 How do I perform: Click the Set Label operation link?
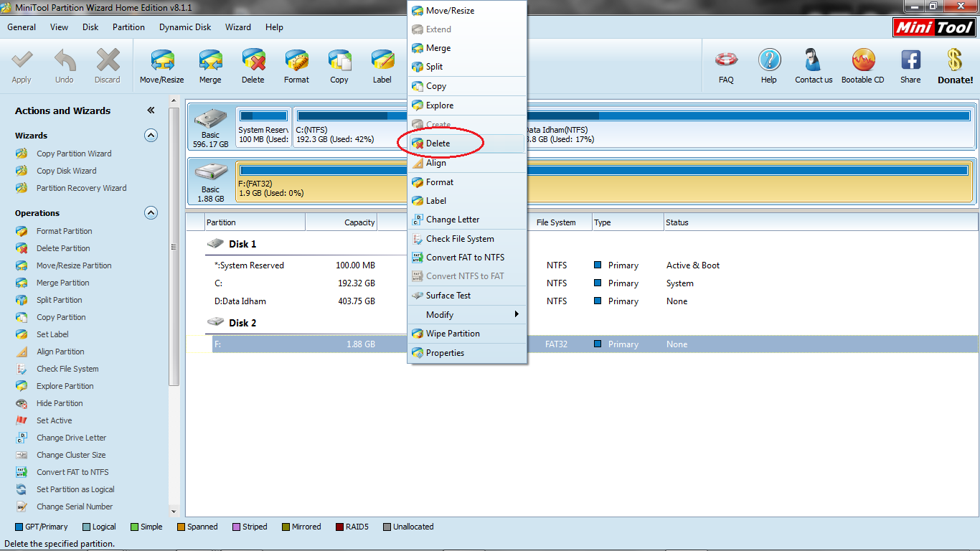tap(52, 334)
